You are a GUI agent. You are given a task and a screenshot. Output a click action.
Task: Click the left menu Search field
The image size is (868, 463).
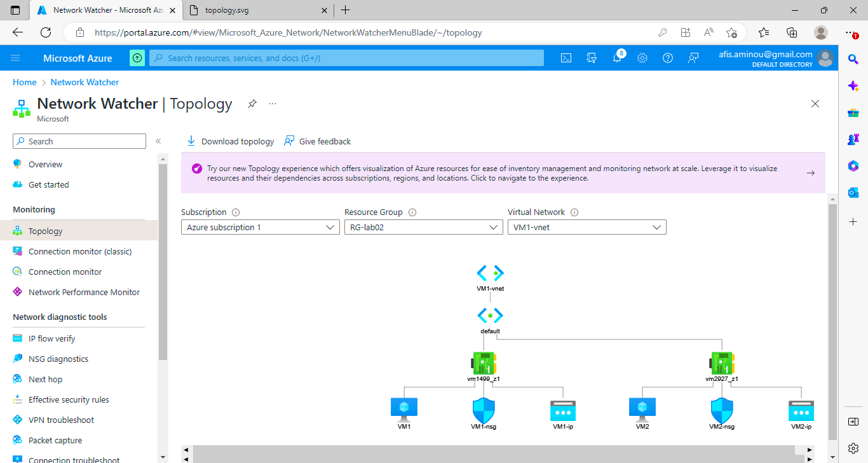pyautogui.click(x=79, y=141)
